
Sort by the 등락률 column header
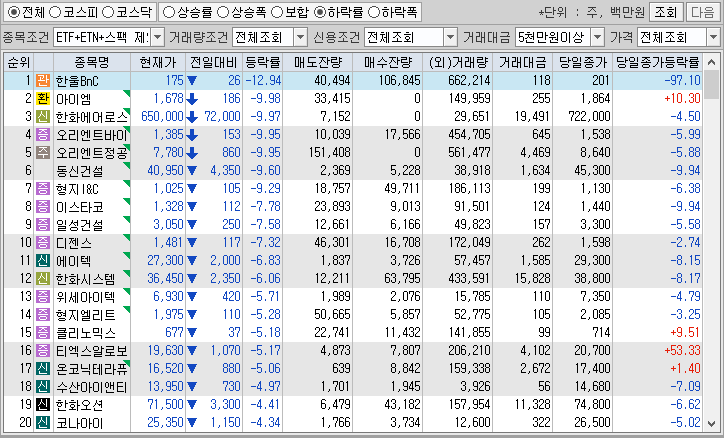pyautogui.click(x=262, y=62)
